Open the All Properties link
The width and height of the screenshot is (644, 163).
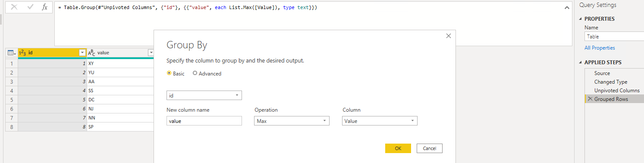pos(600,48)
